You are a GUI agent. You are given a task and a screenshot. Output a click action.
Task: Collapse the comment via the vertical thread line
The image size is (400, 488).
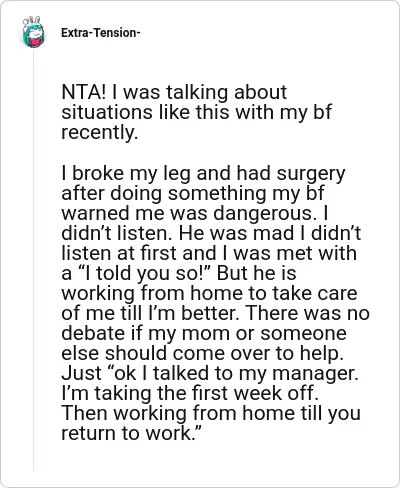[x=33, y=260]
